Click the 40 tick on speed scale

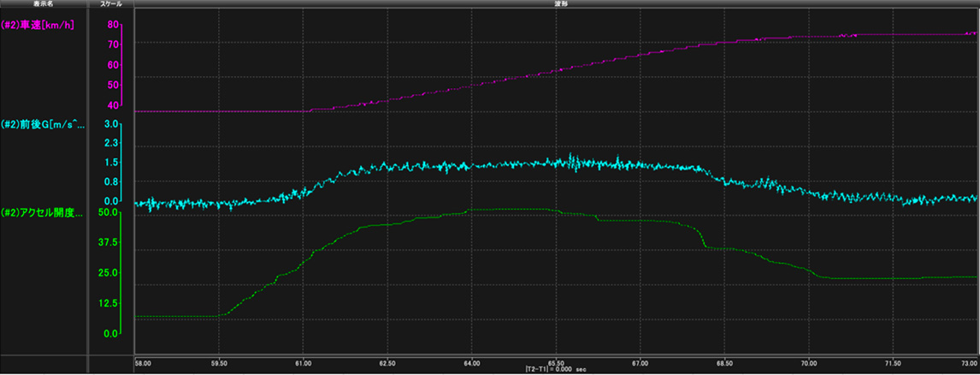pos(112,105)
